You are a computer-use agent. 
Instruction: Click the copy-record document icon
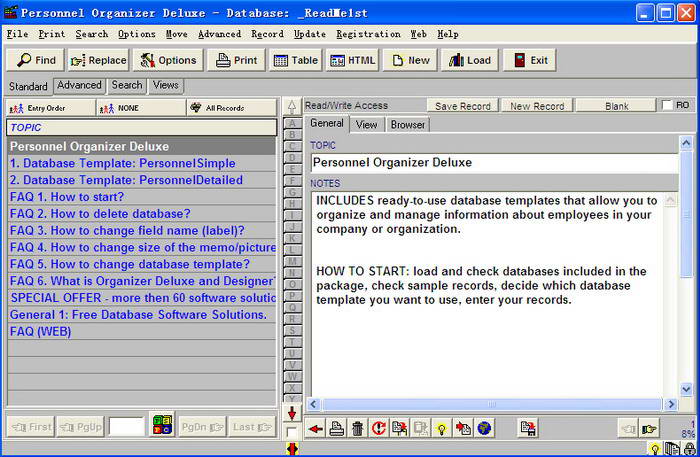[400, 429]
